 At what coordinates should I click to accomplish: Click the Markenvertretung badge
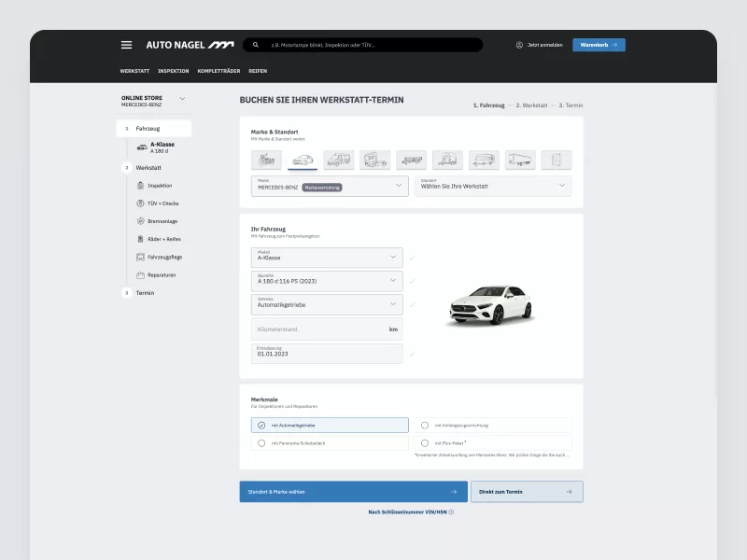click(x=322, y=188)
